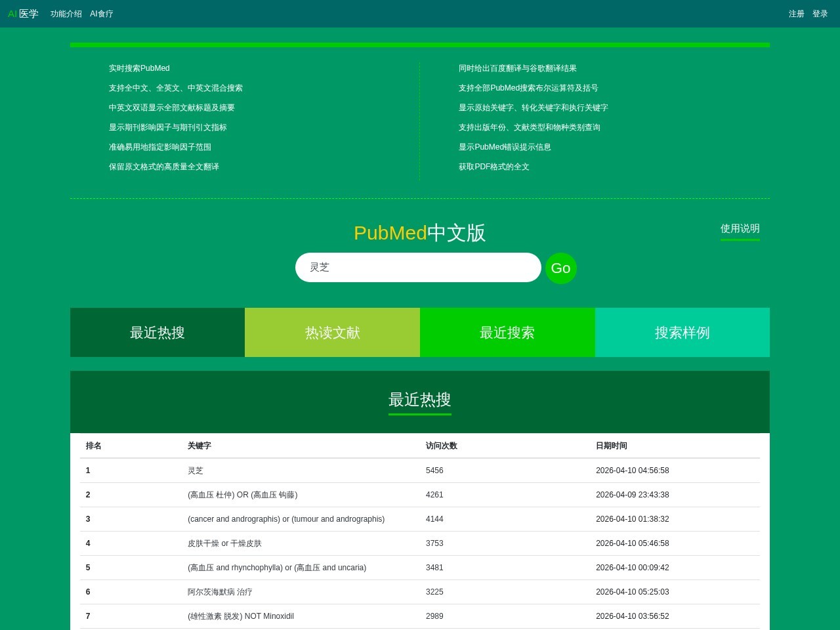Switch to the 搜索样例 tab
Screen dimensions: 840x630
pyautogui.click(x=682, y=332)
